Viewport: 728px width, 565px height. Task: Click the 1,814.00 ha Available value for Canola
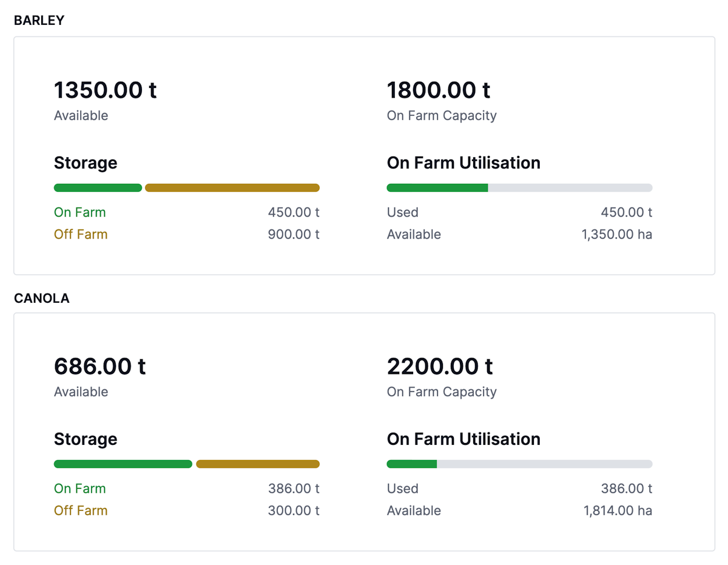point(617,510)
